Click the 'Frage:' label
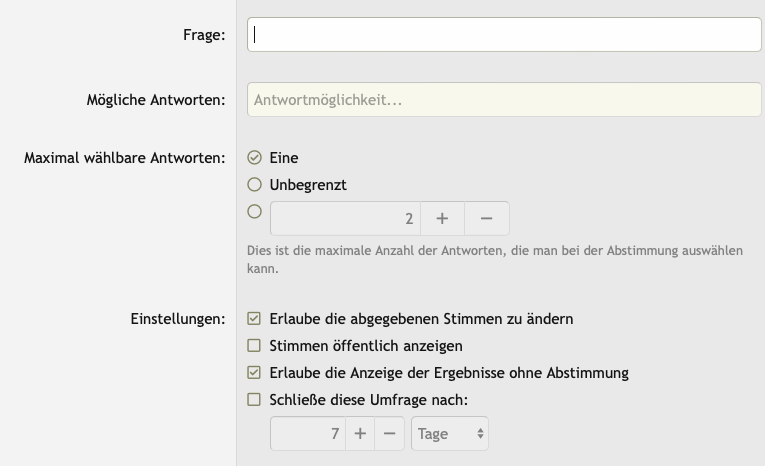 pyautogui.click(x=203, y=35)
